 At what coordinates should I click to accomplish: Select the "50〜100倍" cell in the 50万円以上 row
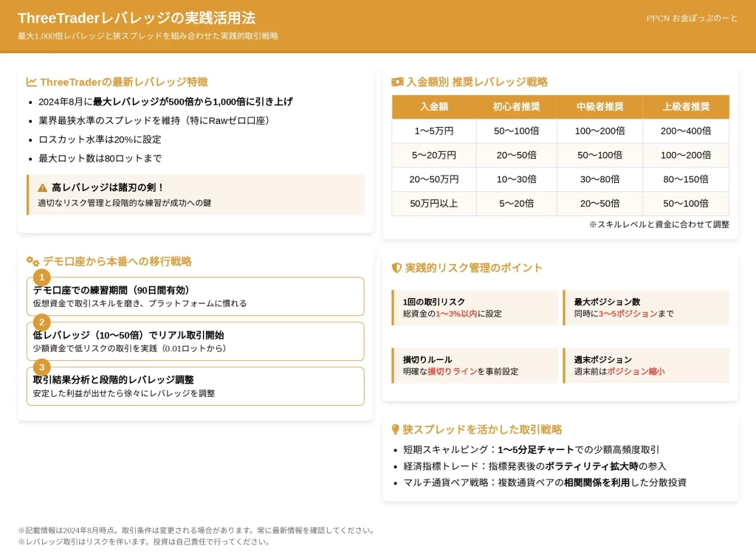tap(686, 204)
